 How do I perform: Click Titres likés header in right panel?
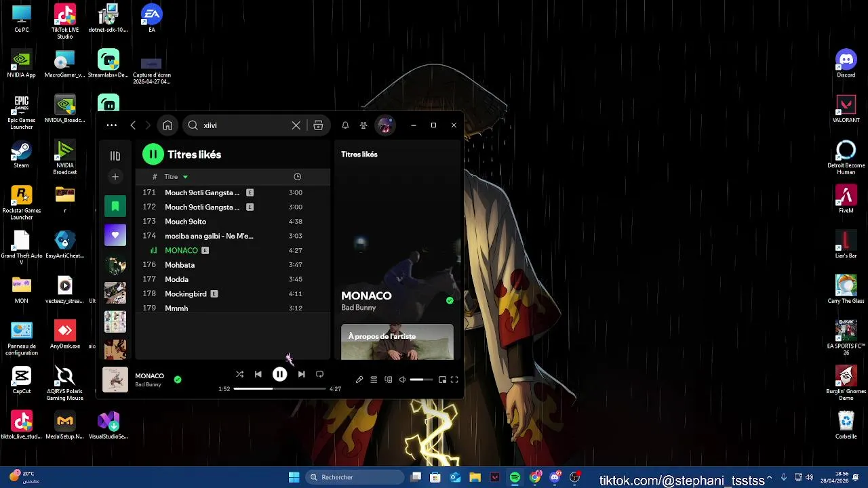(x=359, y=155)
